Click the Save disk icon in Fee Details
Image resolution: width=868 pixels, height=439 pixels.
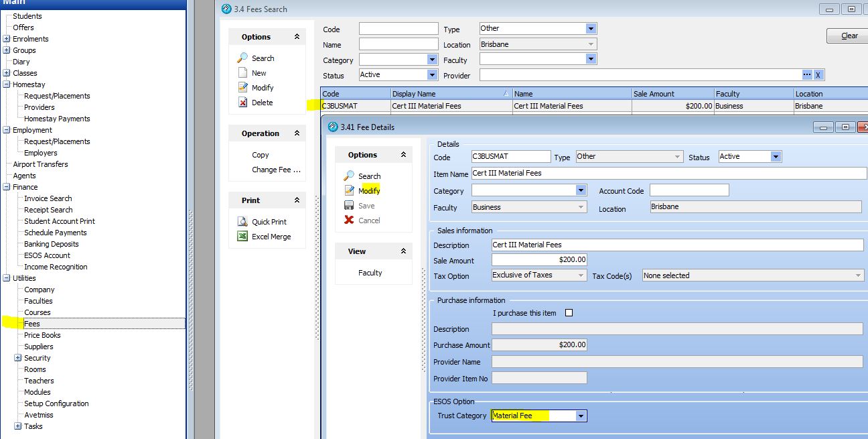(349, 206)
